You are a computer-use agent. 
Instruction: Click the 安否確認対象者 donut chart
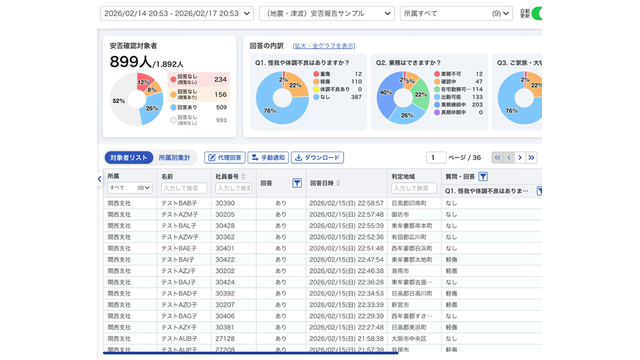(x=137, y=99)
